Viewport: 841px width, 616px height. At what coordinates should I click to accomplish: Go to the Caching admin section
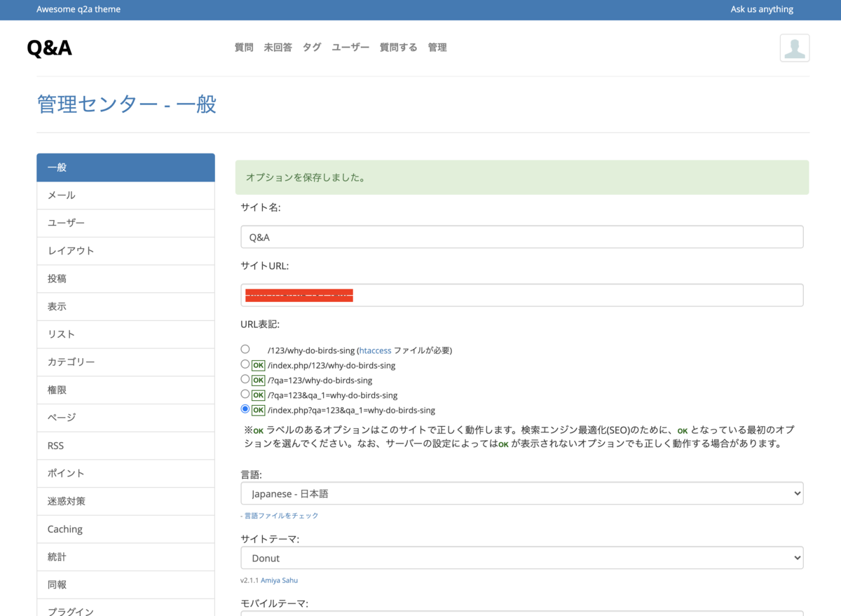coord(125,529)
